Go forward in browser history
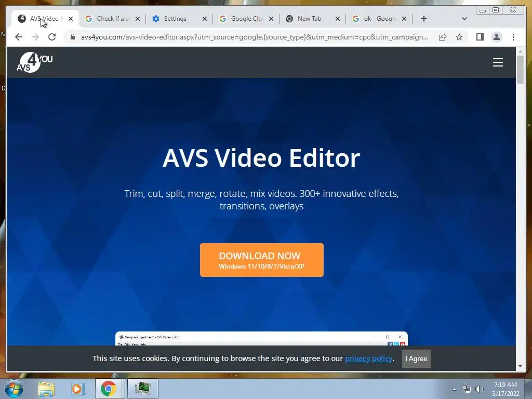The width and height of the screenshot is (532, 399). tap(35, 37)
